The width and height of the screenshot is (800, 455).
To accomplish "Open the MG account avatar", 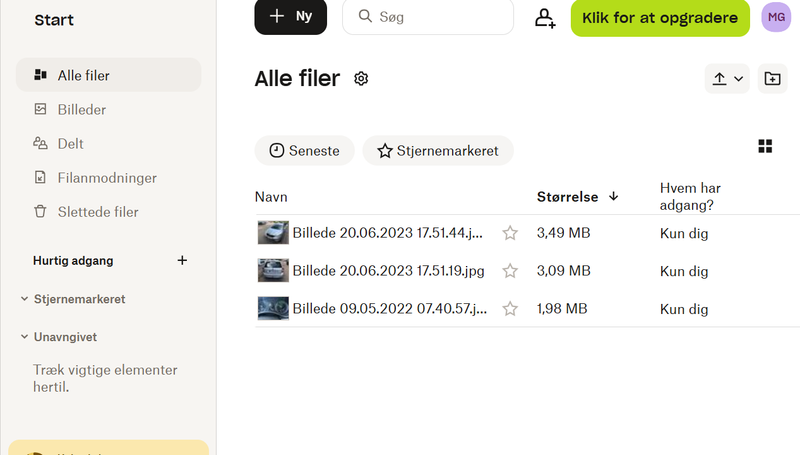I will click(x=776, y=17).
